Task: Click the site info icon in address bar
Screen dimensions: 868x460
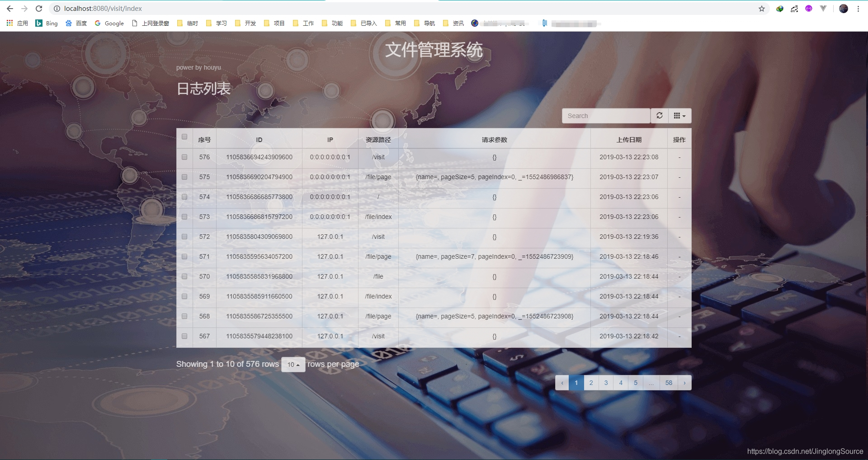Action: click(57, 9)
